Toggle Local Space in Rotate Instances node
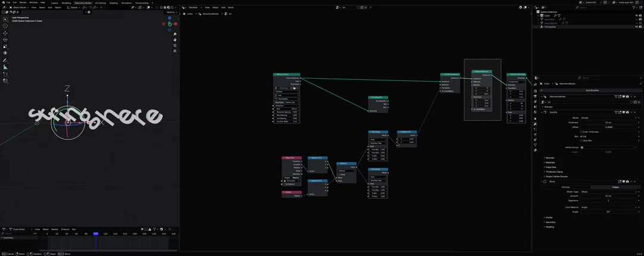Viewport: 644px width, 256px height. 475,109
